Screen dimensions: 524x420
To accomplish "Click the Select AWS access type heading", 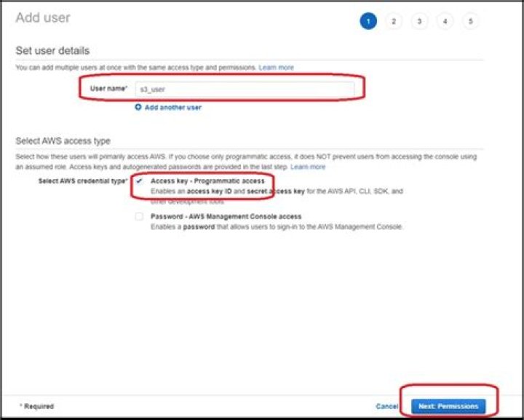I will coord(63,140).
